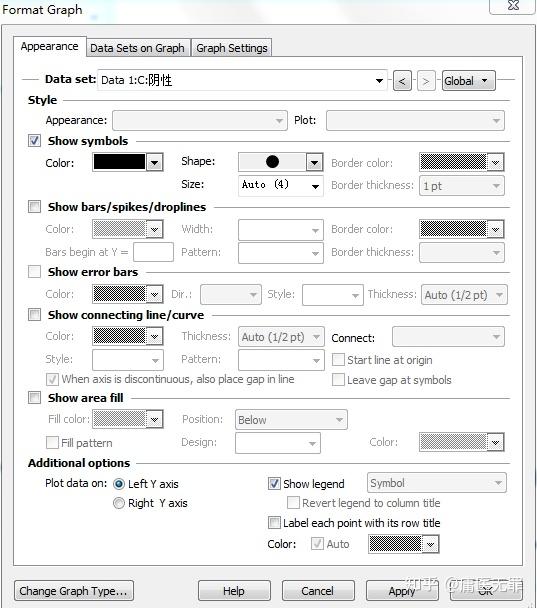This screenshot has width=537, height=608.
Task: Uncheck the Show legend checkbox
Action: (x=274, y=483)
